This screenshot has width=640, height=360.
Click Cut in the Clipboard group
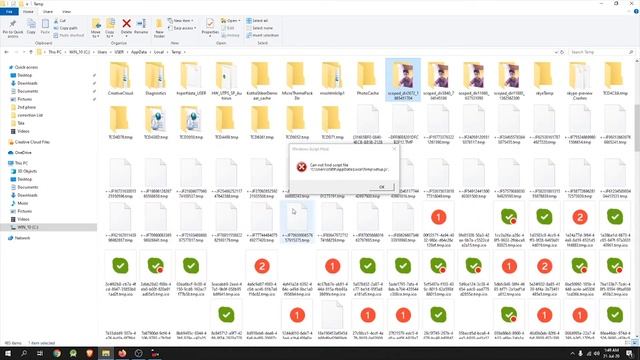click(60, 20)
